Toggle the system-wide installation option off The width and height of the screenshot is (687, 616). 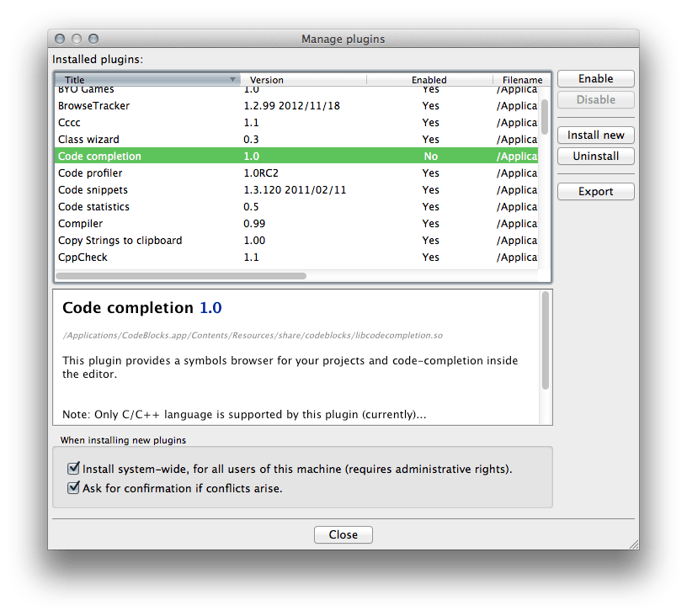click(x=74, y=468)
